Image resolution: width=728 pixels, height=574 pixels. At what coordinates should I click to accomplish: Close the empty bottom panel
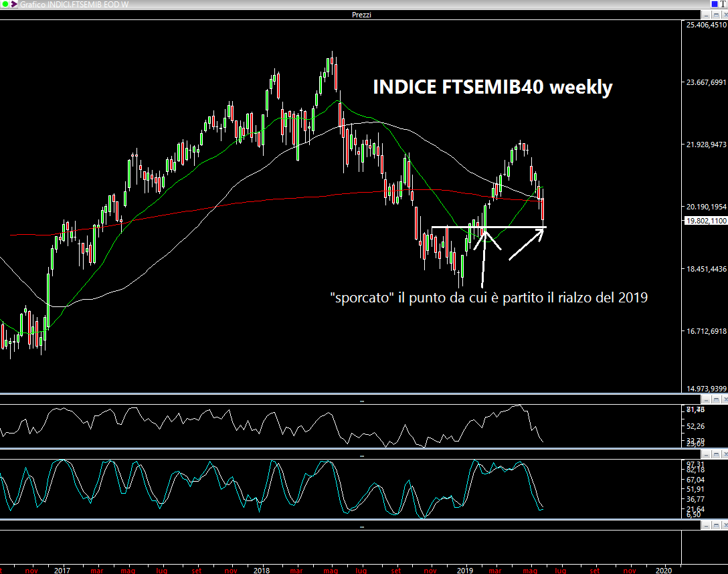click(725, 525)
